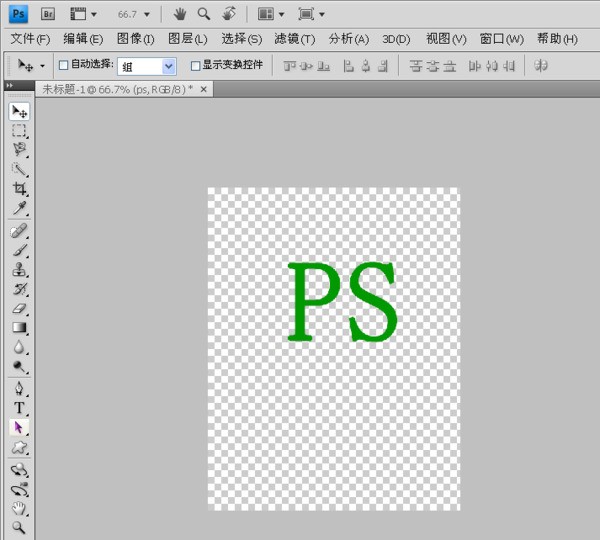Select the Rectangular Marquee tool
This screenshot has height=540, width=600.
pos(19,131)
